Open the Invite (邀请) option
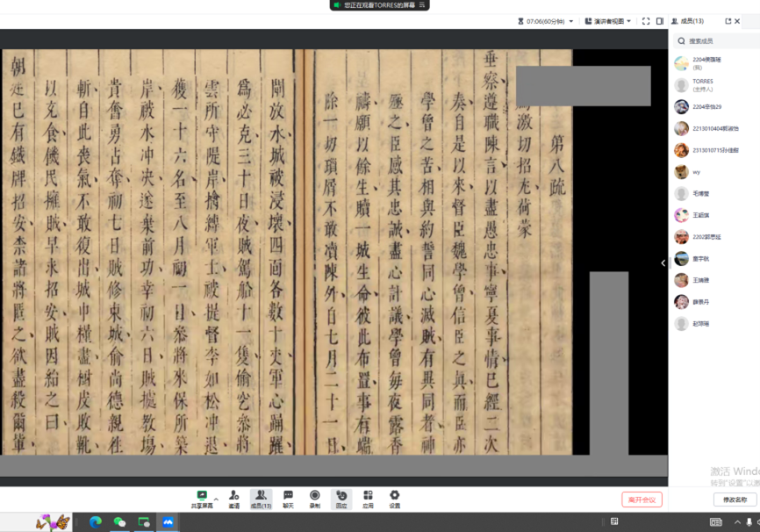Viewport: 760px width, 532px height. click(x=234, y=498)
